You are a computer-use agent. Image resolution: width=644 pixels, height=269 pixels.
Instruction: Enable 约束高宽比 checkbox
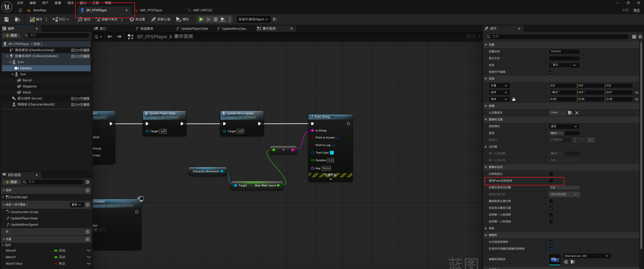point(551,174)
